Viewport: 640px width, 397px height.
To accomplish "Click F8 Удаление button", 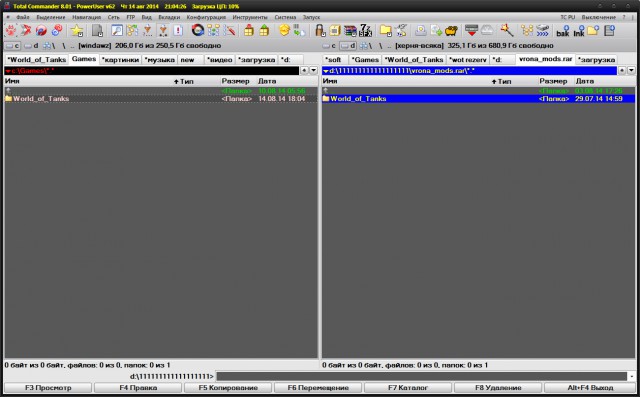I will click(x=498, y=388).
